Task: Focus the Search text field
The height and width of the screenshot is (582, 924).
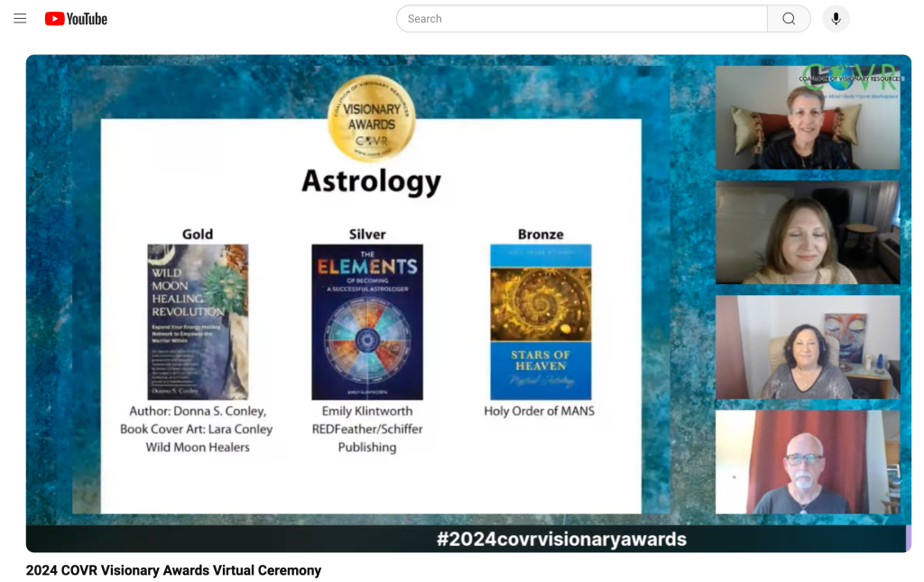Action: (581, 19)
